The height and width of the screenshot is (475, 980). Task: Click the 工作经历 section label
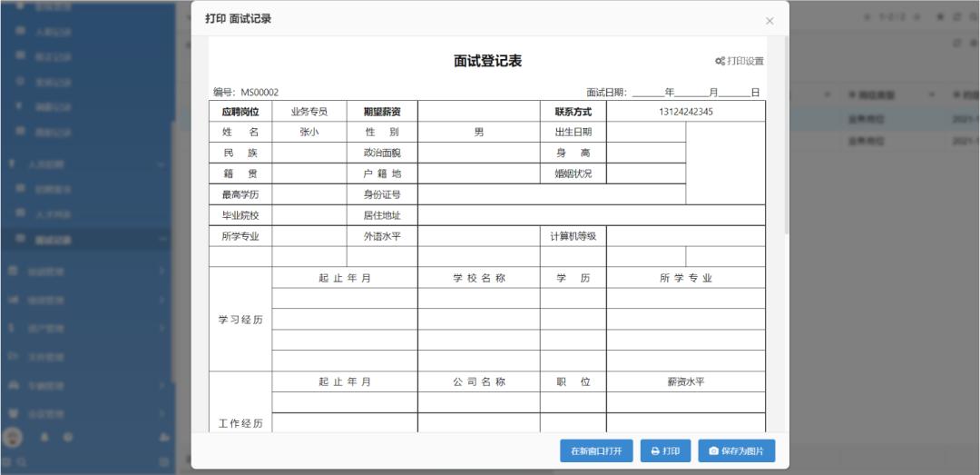pyautogui.click(x=240, y=423)
